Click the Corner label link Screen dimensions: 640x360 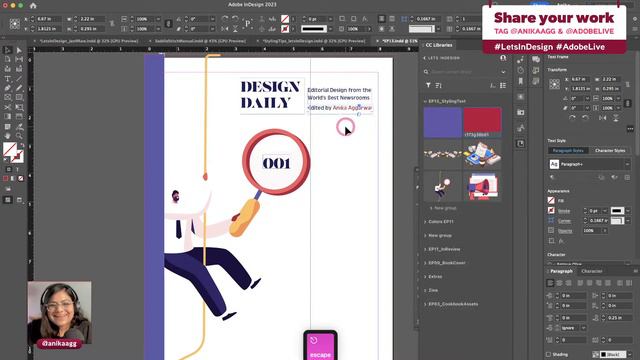tap(564, 221)
